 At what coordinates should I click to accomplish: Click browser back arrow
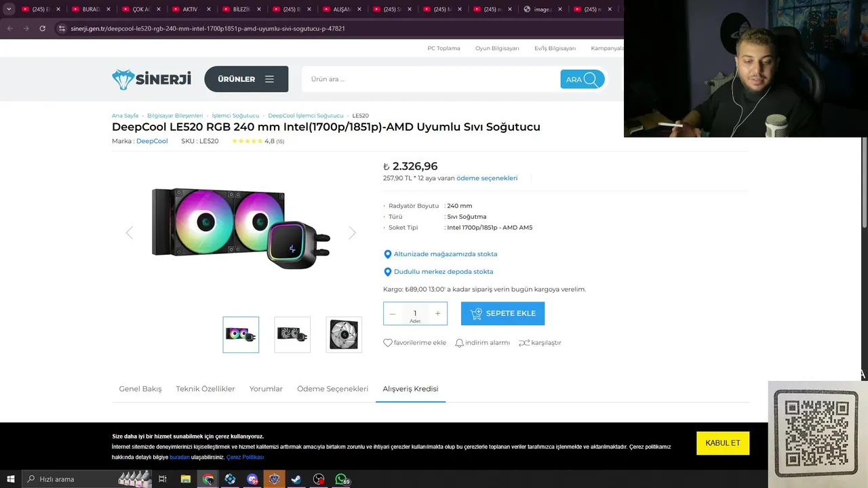[x=9, y=28]
